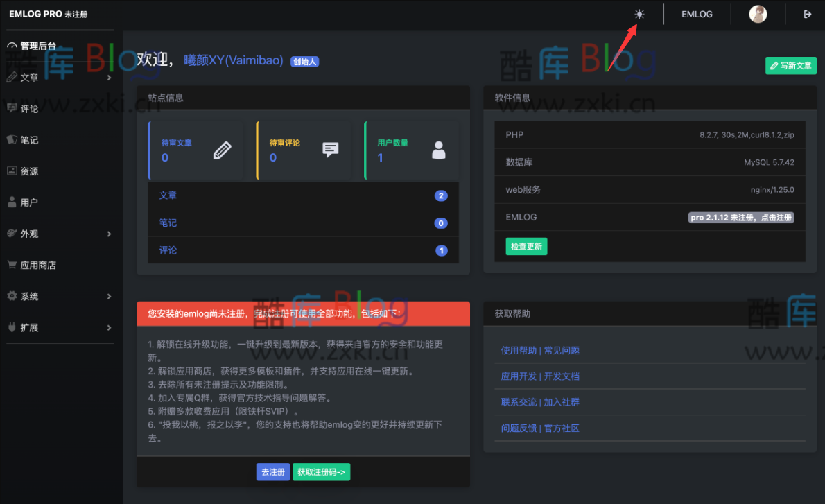The height and width of the screenshot is (504, 825).
Task: Click the speech bubble icon on 待审评论 card
Action: tap(329, 149)
